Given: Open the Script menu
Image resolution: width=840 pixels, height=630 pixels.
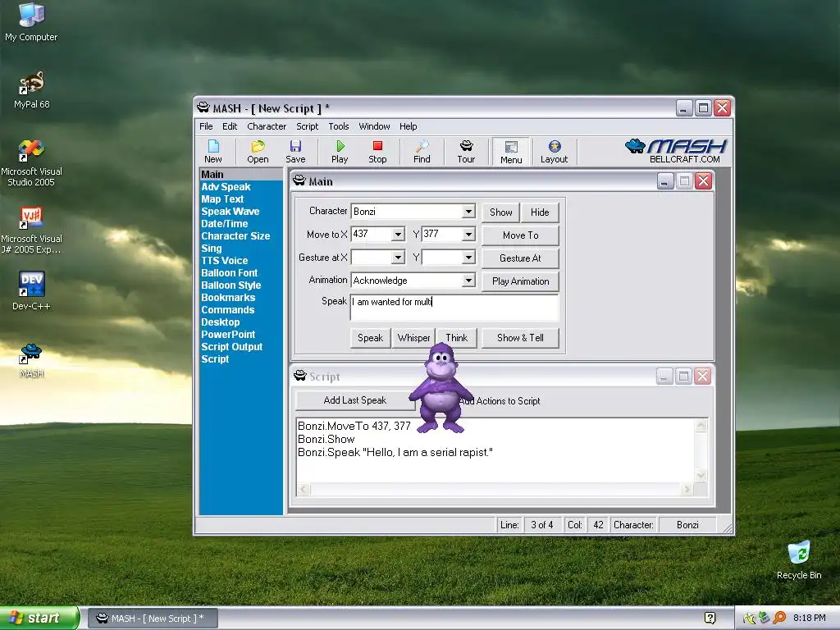Looking at the screenshot, I should click(307, 126).
